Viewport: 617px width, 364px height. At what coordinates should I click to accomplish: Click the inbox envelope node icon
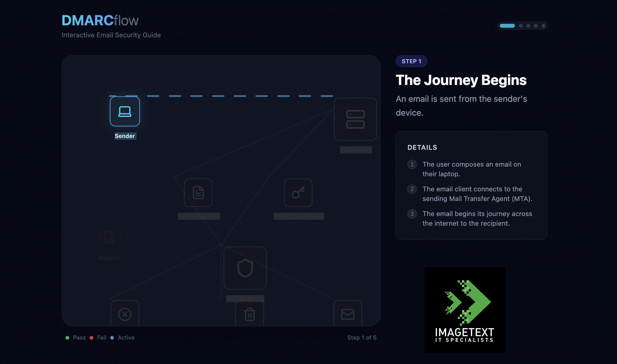click(348, 314)
